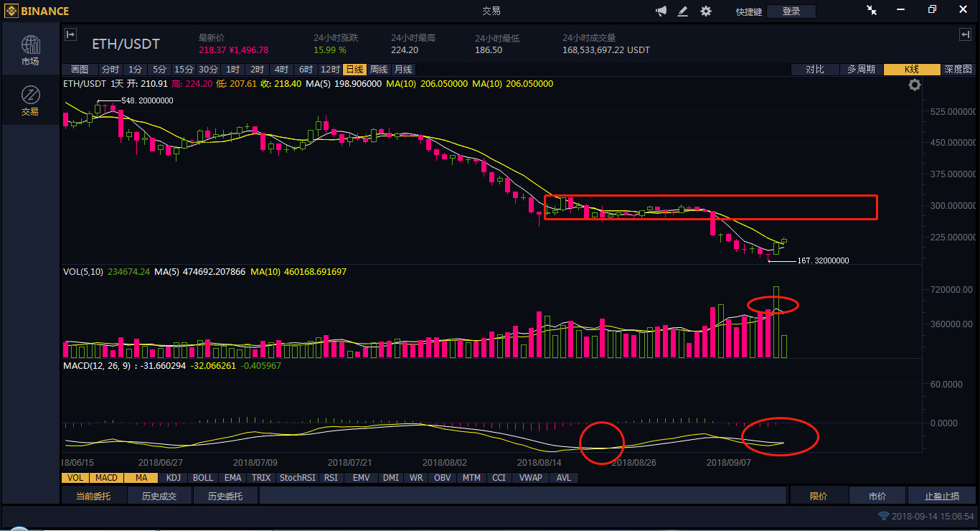Enable the BOLL indicator
Image resolution: width=980 pixels, height=531 pixels.
203,477
